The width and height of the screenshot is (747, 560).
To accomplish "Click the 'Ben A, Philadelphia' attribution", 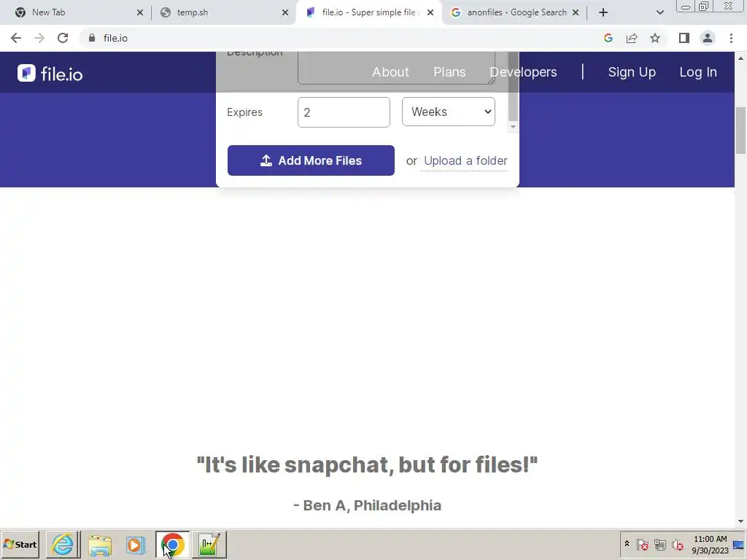I will [x=368, y=505].
